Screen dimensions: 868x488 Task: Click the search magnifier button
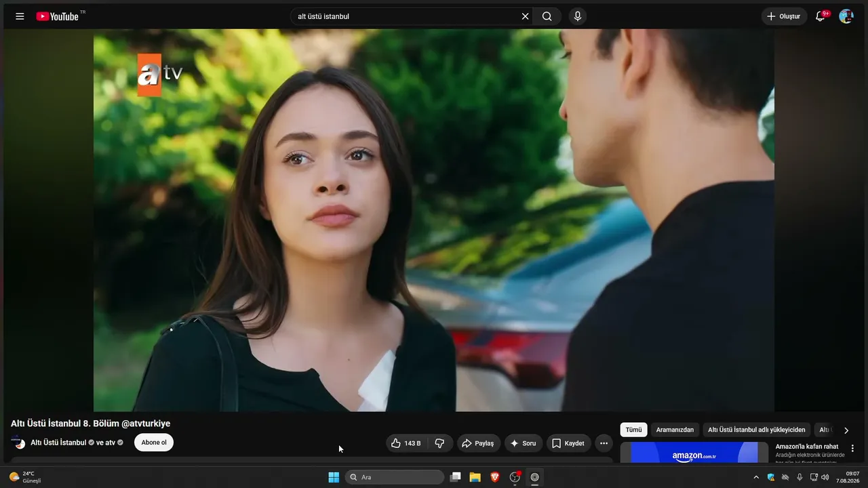(547, 16)
